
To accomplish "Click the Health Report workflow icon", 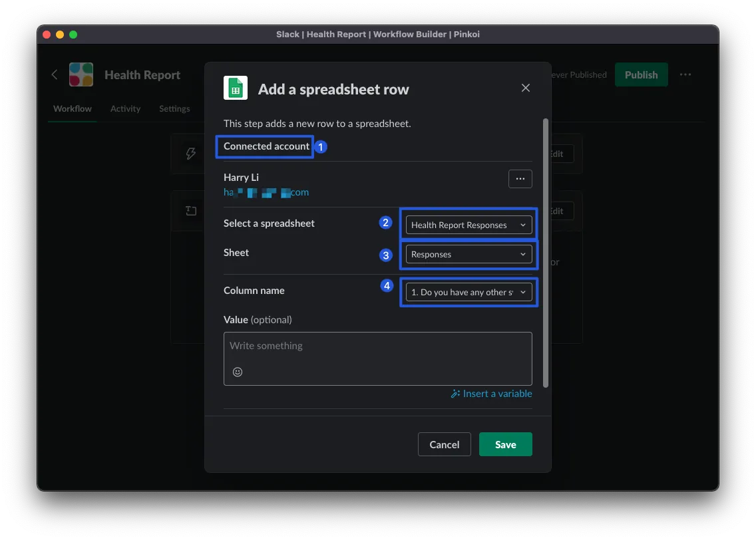I will pos(81,74).
